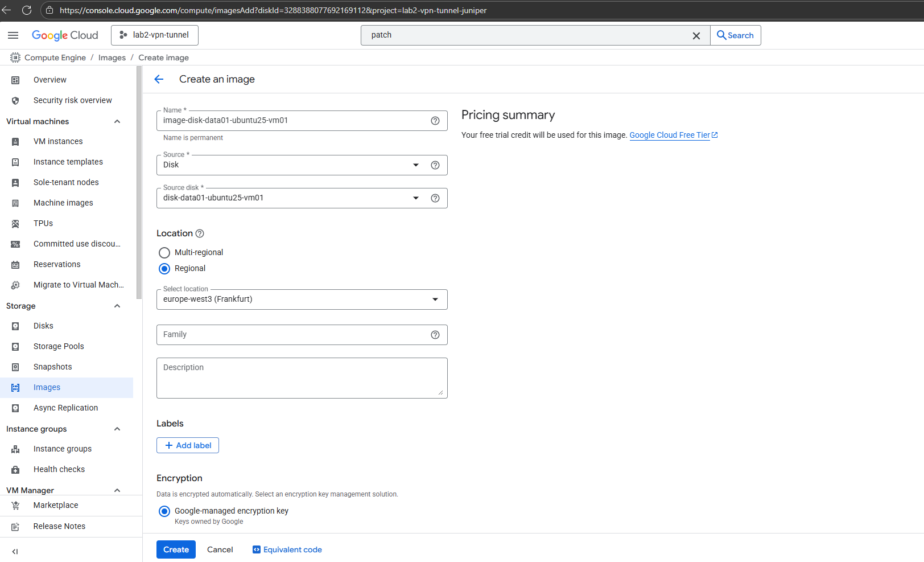The width and height of the screenshot is (924, 562).
Task: Open Images in the sidebar
Action: tap(67, 388)
